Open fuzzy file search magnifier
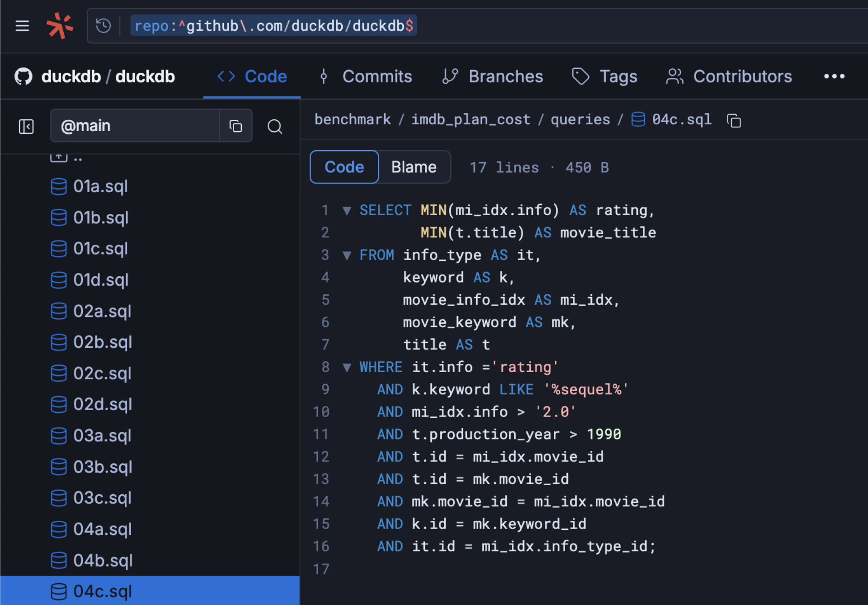 point(274,127)
